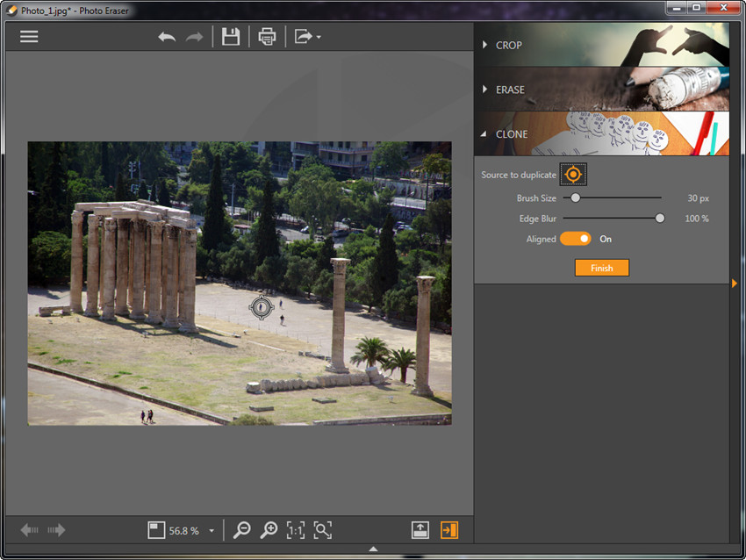The width and height of the screenshot is (746, 560).
Task: Print the photo
Action: click(x=267, y=37)
